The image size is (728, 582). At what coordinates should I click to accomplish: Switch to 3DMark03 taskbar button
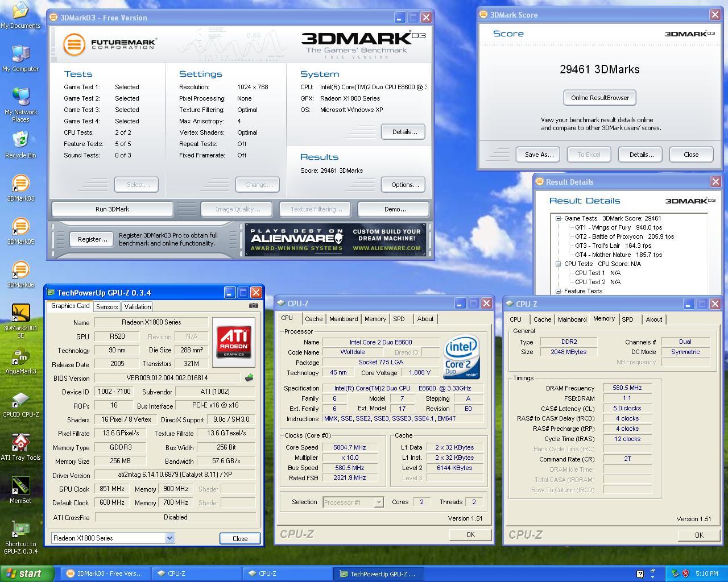(106, 573)
